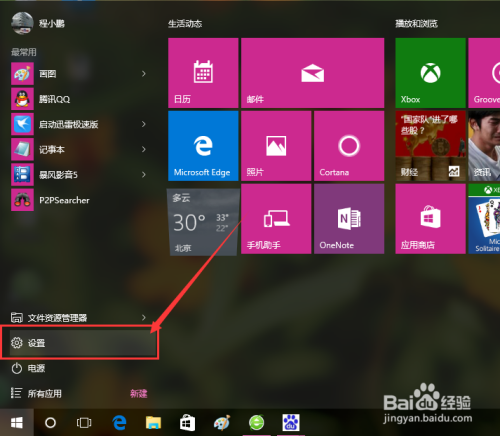Open the OneNote tile
The width and height of the screenshot is (500, 436).
click(349, 219)
